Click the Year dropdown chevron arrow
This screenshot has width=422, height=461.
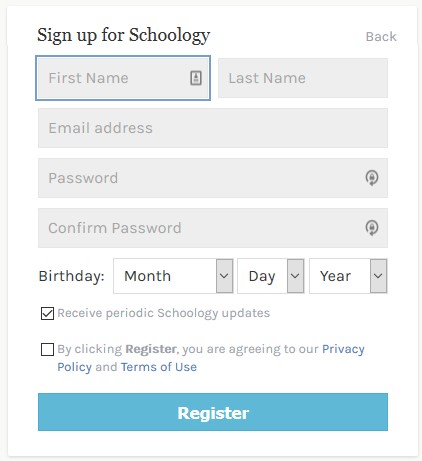378,276
